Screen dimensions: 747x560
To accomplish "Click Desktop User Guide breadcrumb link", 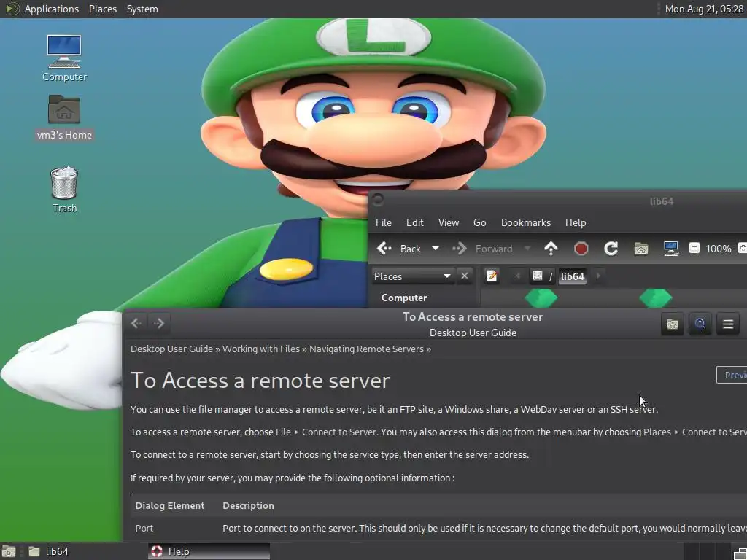I will pos(171,349).
